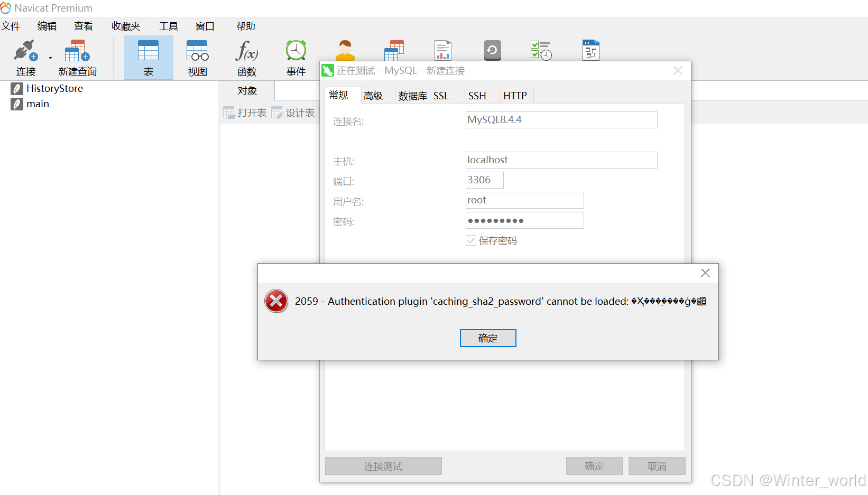
Task: Click the Navicat Premium title bar logo
Action: tap(6, 8)
